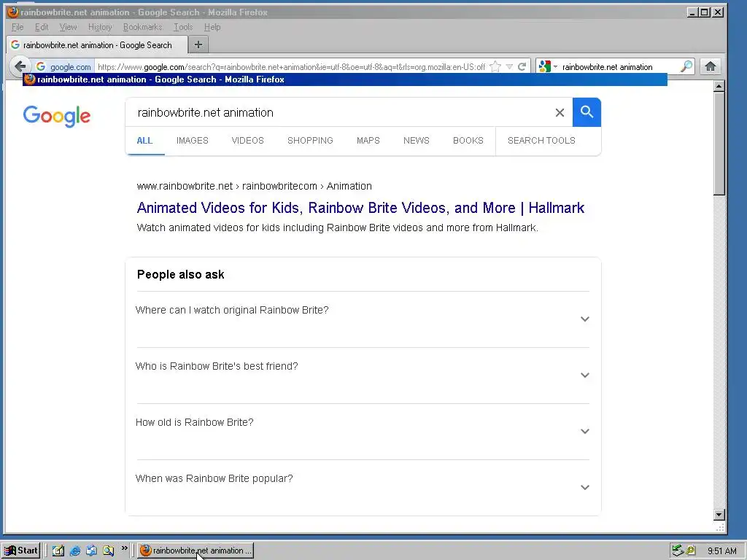Click the Google search query input field
This screenshot has width=747, height=560.
coord(338,112)
